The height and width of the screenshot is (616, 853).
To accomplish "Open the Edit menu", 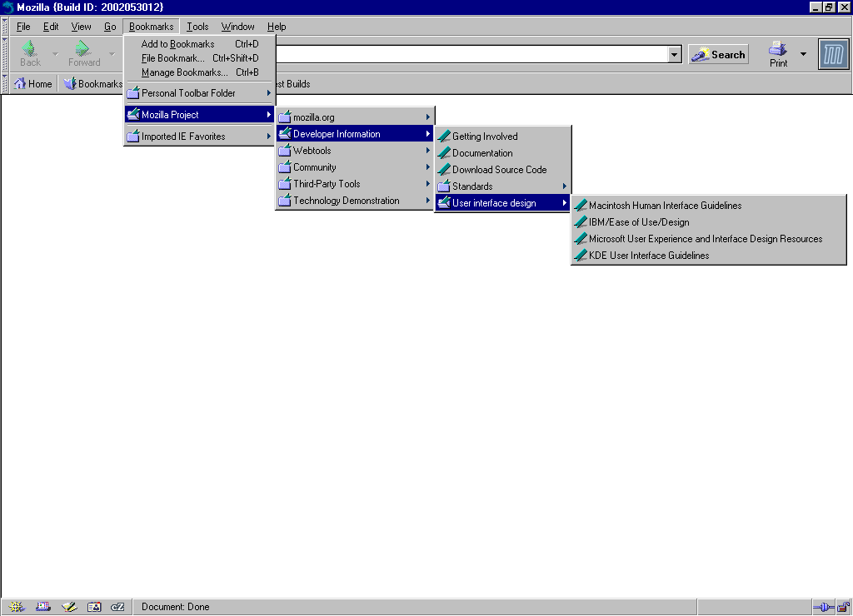I will (51, 26).
